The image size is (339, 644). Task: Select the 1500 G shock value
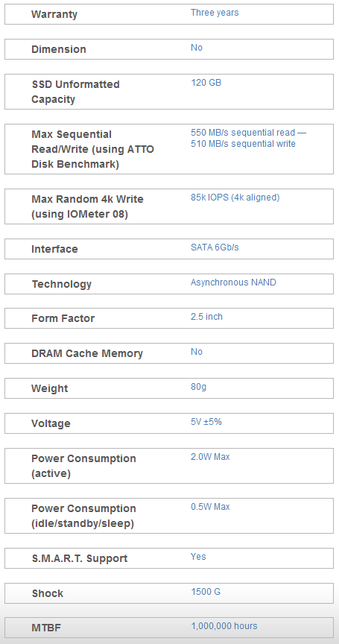coord(206,592)
